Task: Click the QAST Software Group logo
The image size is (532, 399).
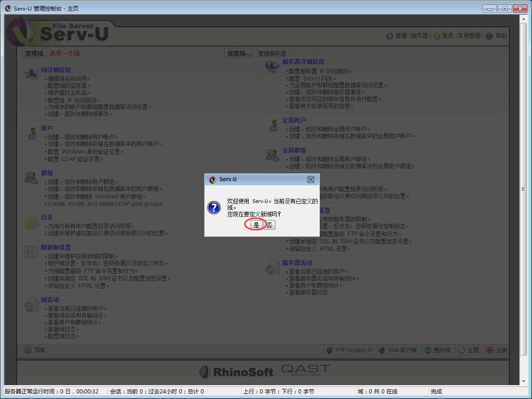Action: (x=306, y=370)
